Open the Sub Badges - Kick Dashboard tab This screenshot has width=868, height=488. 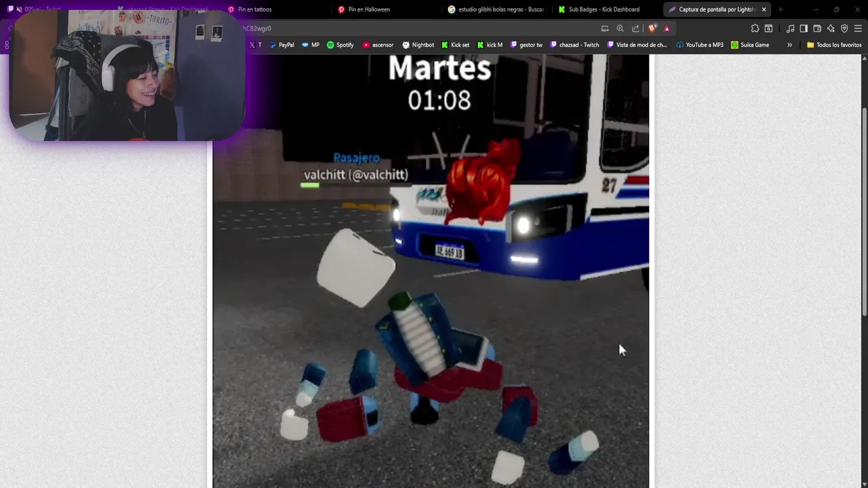(606, 9)
